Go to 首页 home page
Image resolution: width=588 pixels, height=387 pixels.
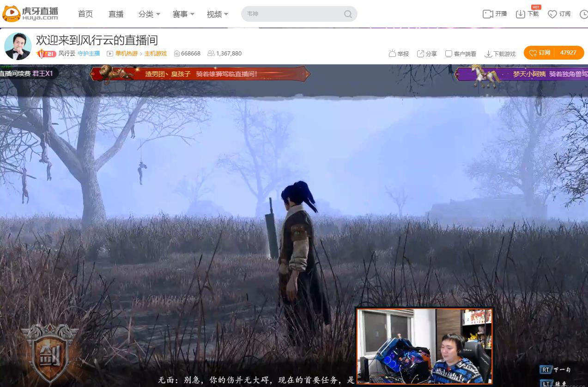[85, 14]
